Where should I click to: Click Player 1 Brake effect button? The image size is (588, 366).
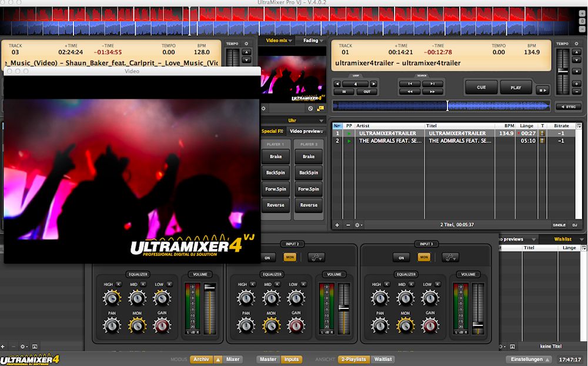[276, 157]
